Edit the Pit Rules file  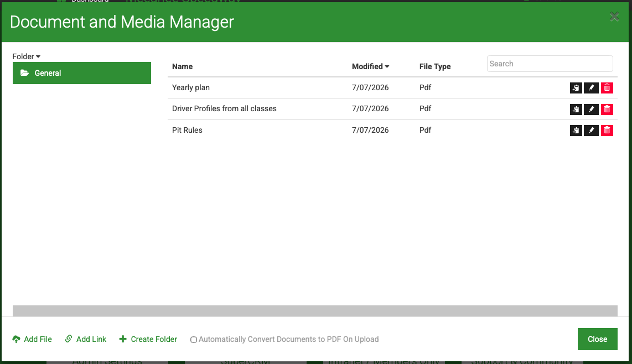(x=591, y=130)
